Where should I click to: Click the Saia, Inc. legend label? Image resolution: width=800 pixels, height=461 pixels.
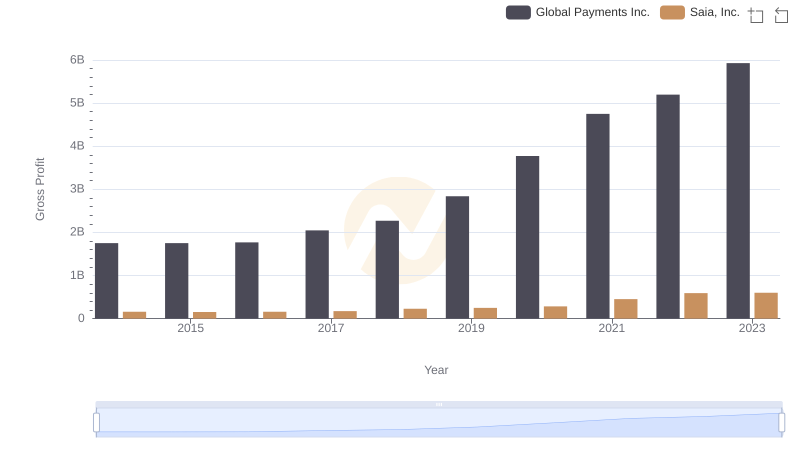click(714, 12)
